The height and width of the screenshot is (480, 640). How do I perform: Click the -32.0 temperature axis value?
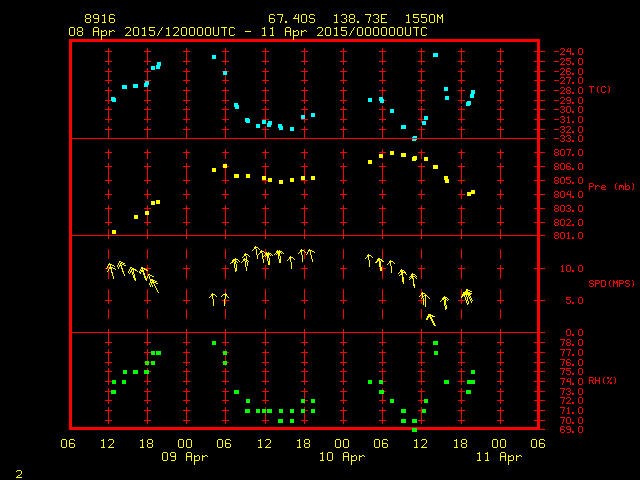click(x=568, y=129)
